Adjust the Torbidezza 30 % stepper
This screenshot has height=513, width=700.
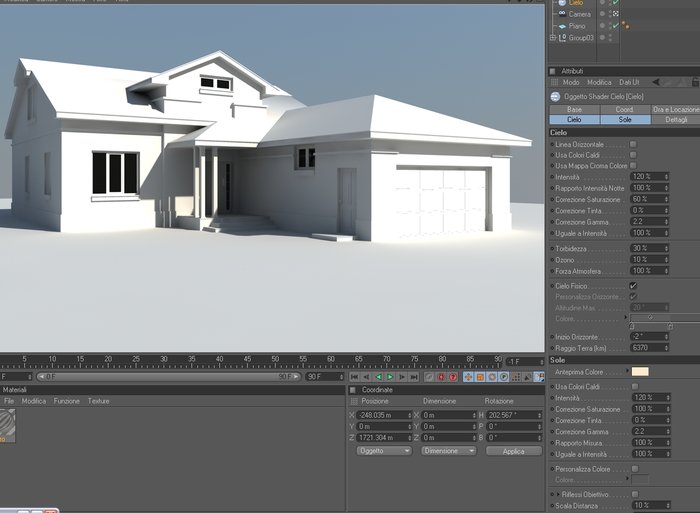tap(667, 248)
